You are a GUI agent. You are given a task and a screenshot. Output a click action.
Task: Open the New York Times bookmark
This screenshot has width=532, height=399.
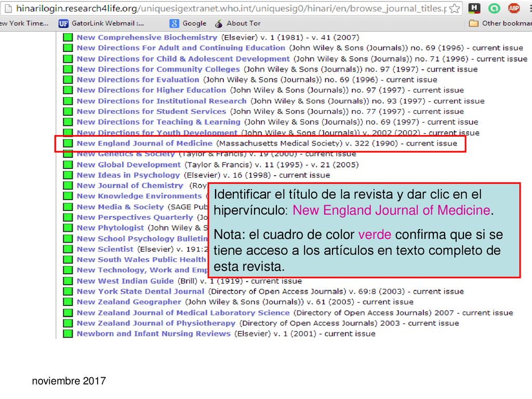click(x=24, y=23)
